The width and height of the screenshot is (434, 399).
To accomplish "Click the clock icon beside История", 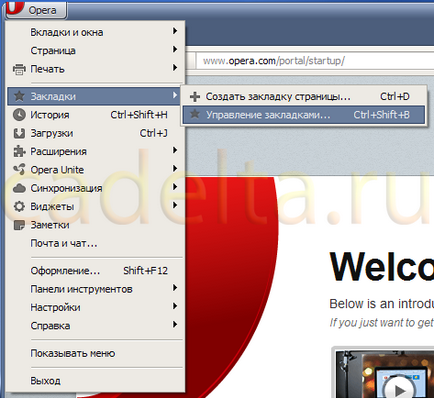I will [19, 115].
